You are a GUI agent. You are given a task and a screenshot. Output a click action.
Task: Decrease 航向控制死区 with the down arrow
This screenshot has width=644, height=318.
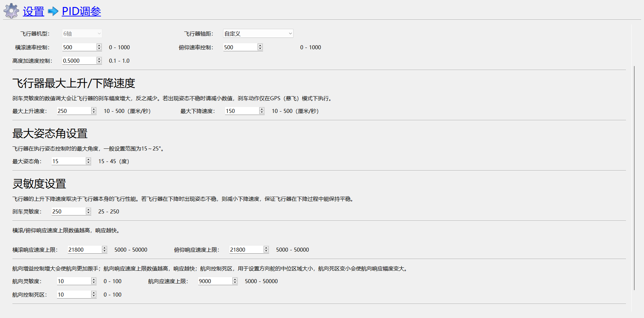click(x=94, y=296)
